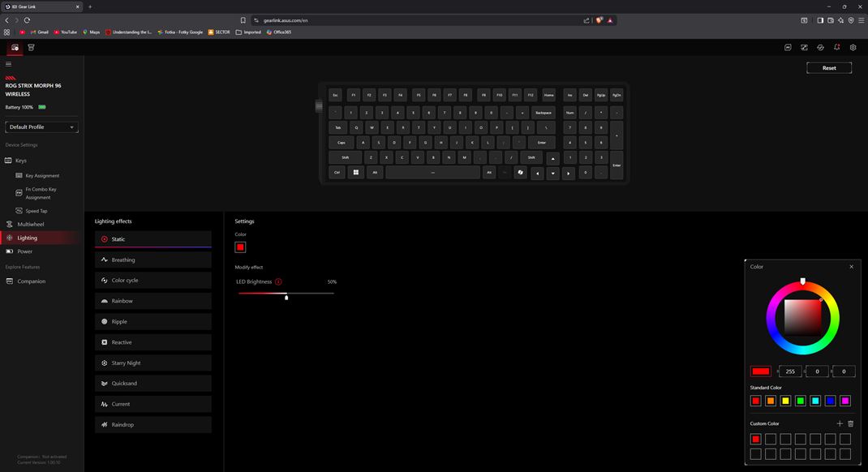Open the browser sidebar panel icon
The height and width of the screenshot is (472, 868).
pyautogui.click(x=820, y=20)
